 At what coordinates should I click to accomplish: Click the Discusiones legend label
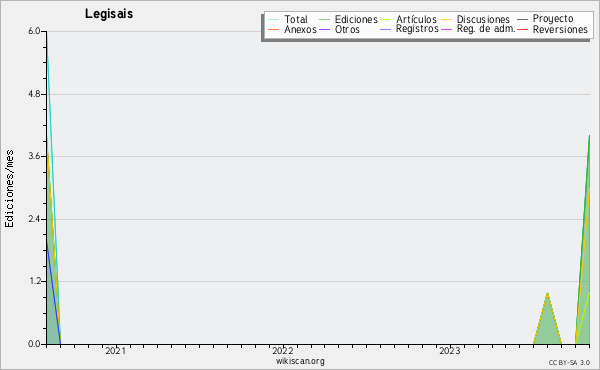coord(483,19)
